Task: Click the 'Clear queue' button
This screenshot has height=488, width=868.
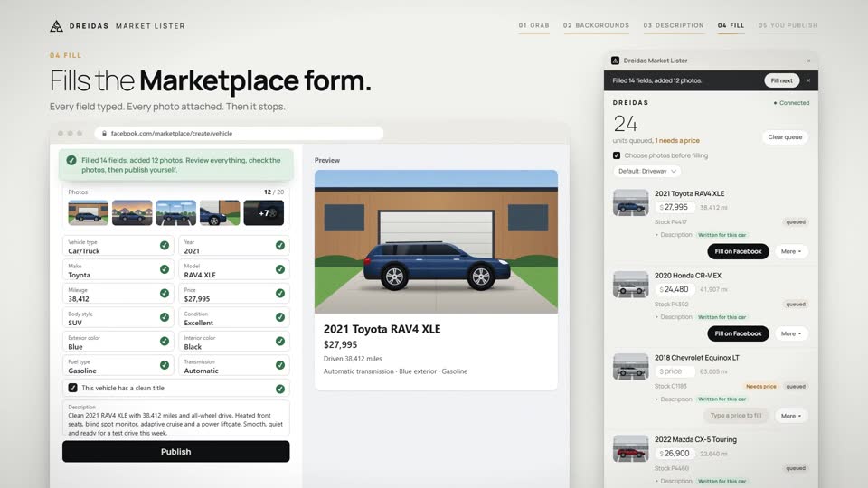Action: (x=785, y=136)
